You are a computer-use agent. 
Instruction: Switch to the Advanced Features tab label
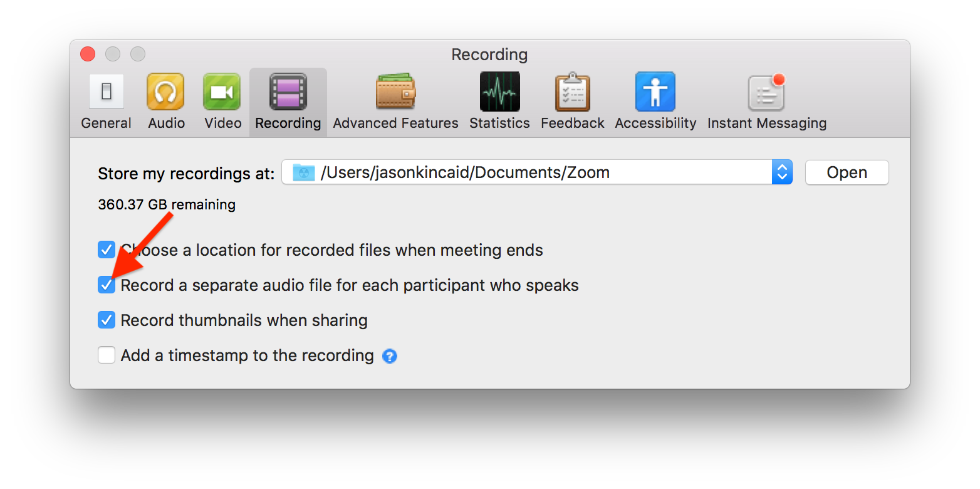pyautogui.click(x=395, y=124)
